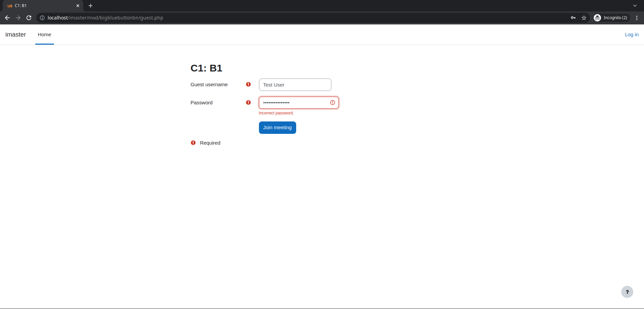Click the 'Incorrect password.' error message

click(x=276, y=113)
